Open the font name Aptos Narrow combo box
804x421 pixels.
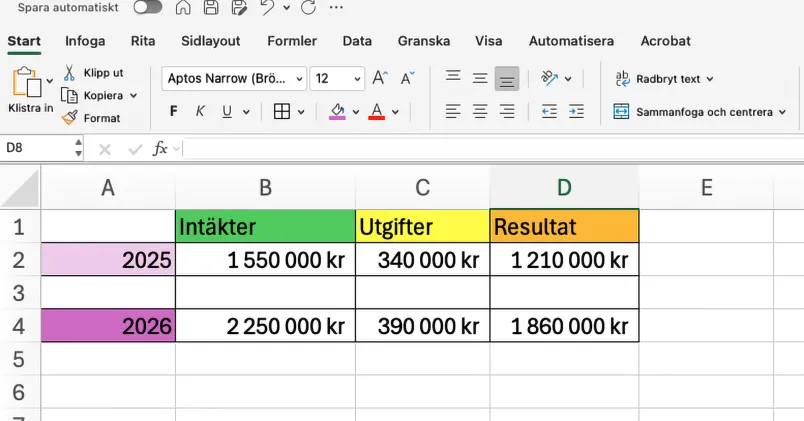(x=234, y=78)
